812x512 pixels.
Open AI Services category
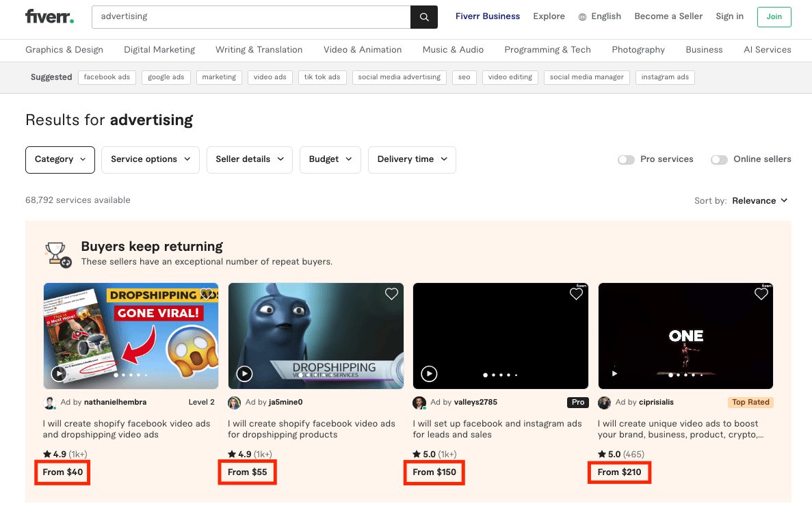click(768, 50)
